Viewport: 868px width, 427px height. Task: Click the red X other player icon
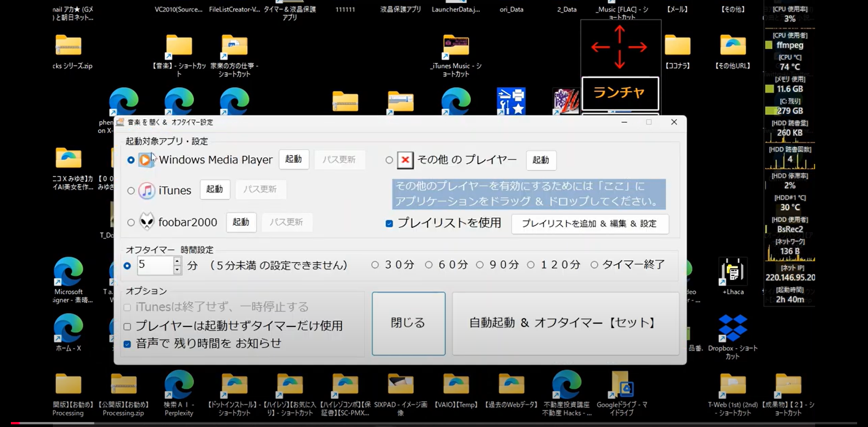point(405,160)
